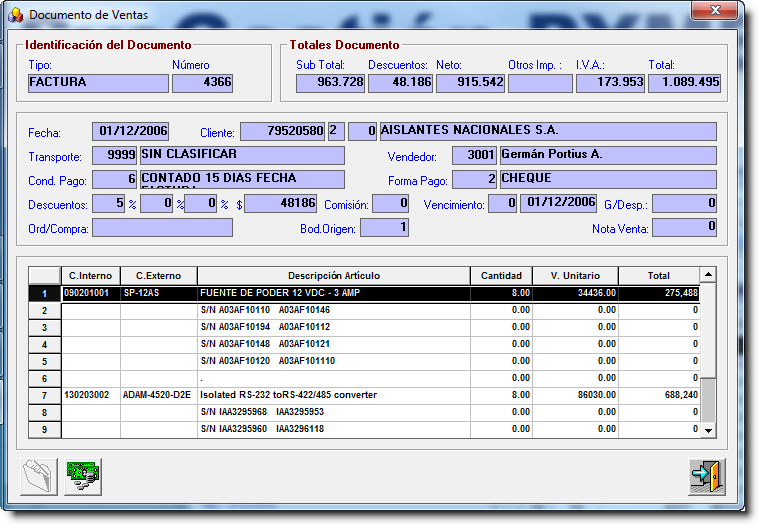Click the Cantidad column header
Screen dimensions: 759x525
[x=501, y=275]
